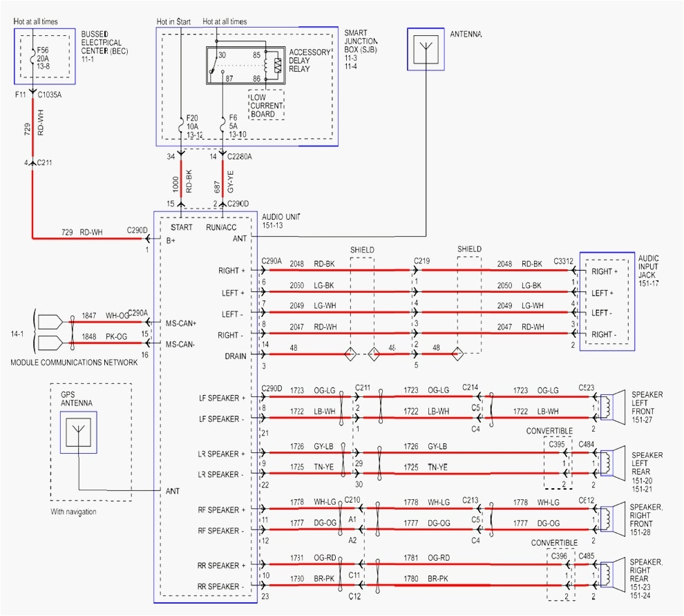The width and height of the screenshot is (684, 616).
Task: Select the Accessory Delay Relay symbol
Action: coord(245,64)
